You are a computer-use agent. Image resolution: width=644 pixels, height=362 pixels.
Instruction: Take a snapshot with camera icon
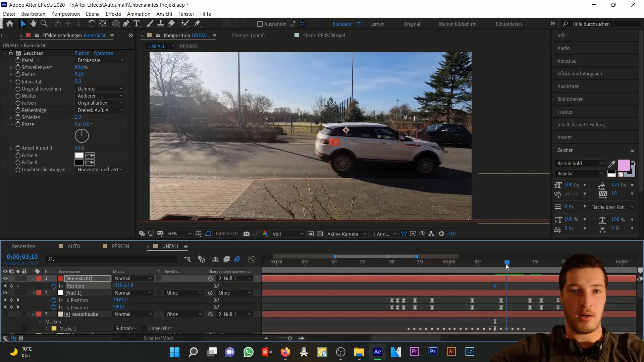247,234
